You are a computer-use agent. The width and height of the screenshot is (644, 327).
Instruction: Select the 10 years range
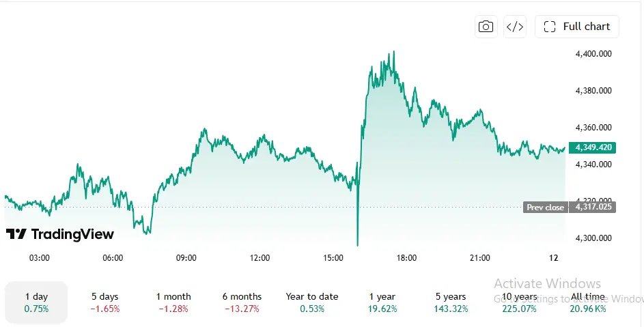(519, 302)
